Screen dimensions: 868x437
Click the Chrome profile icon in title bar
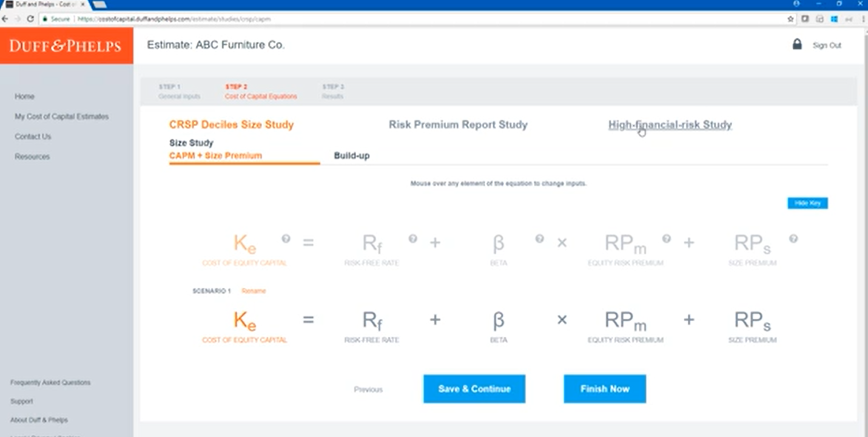[796, 4]
